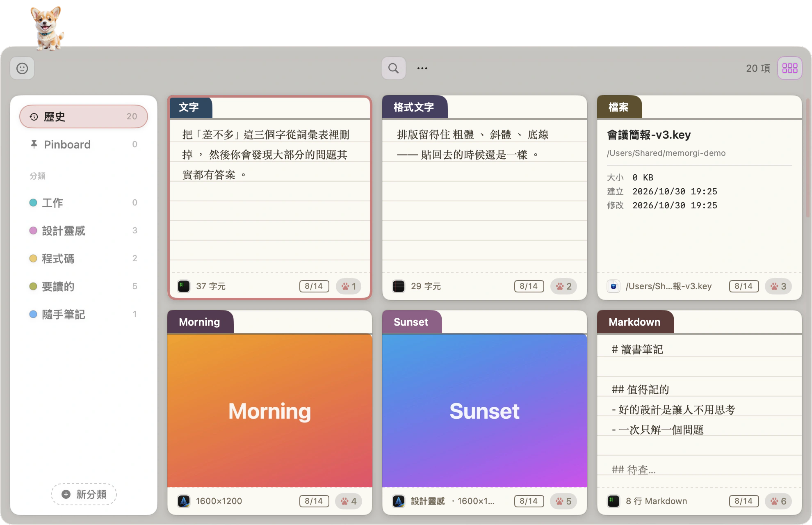The width and height of the screenshot is (812, 525).
Task: Click the terminal icon beside 8 行 Markdown
Action: click(x=614, y=501)
